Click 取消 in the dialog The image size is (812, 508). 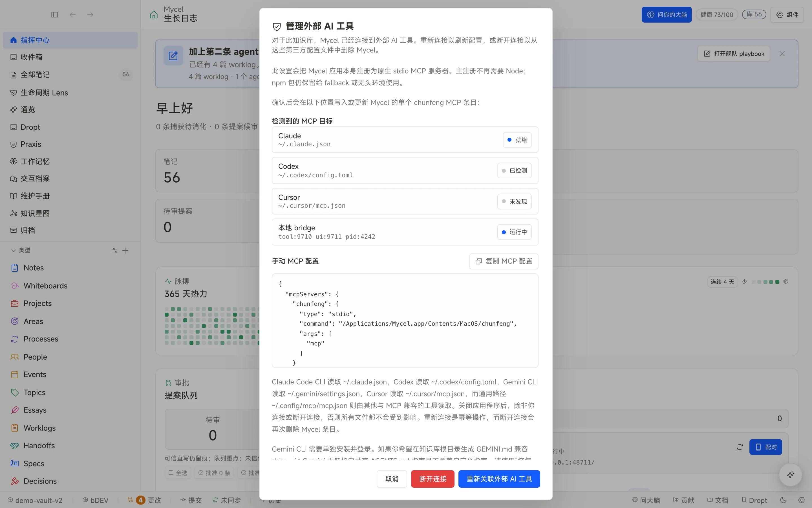[x=392, y=479]
